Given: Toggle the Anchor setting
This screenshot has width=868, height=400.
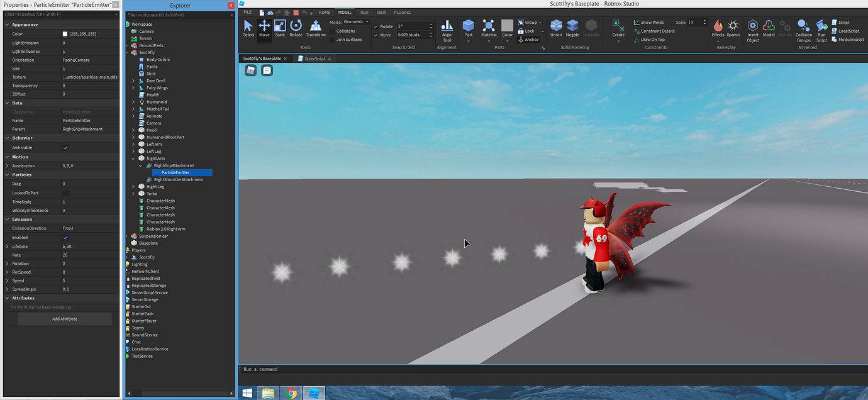Looking at the screenshot, I should pyautogui.click(x=528, y=39).
